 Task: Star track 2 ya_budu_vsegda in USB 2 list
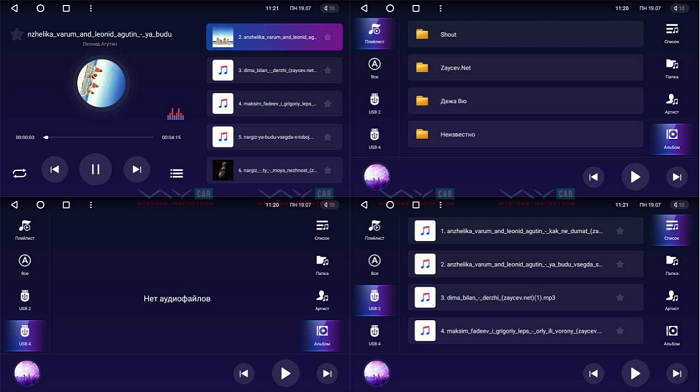620,264
